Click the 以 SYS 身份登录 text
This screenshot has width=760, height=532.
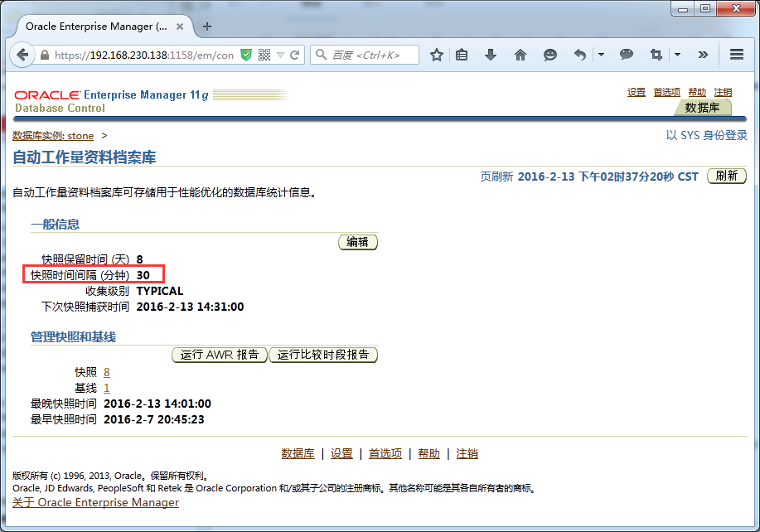[x=707, y=135]
